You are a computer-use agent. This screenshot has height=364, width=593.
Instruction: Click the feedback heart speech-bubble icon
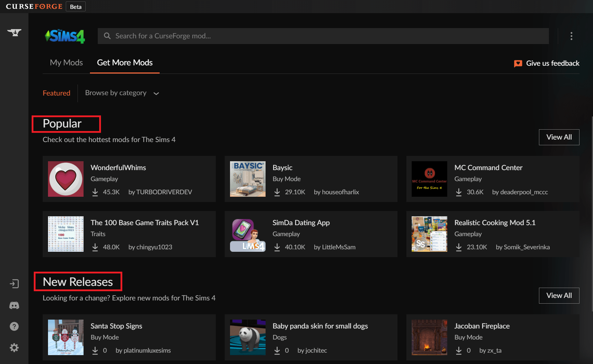[x=518, y=64]
